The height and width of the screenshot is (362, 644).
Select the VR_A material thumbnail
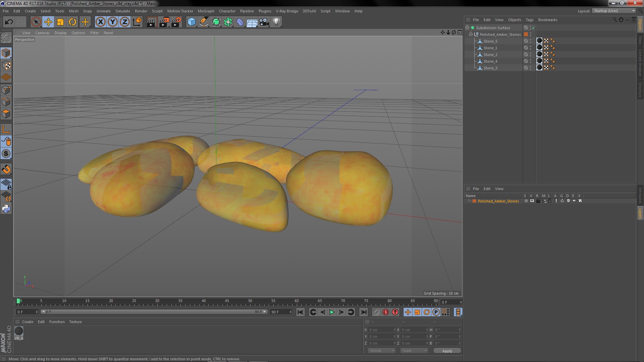coord(19,331)
